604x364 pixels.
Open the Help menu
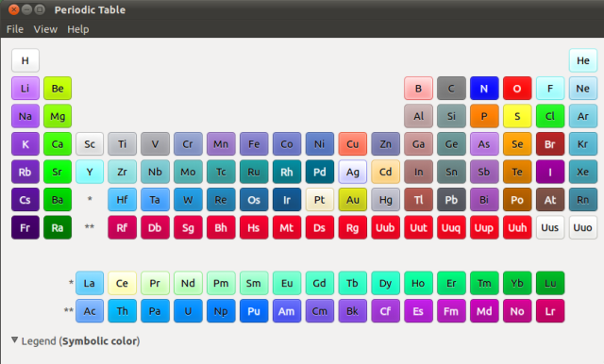[78, 29]
